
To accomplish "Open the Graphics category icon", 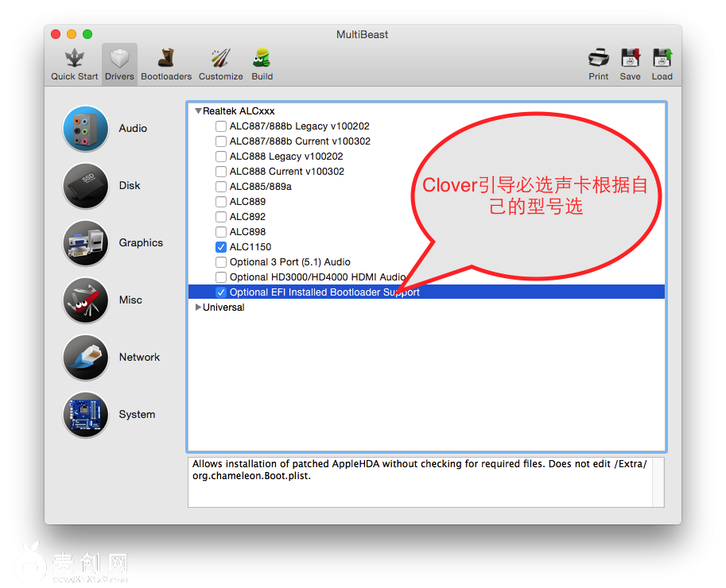I will click(x=85, y=243).
